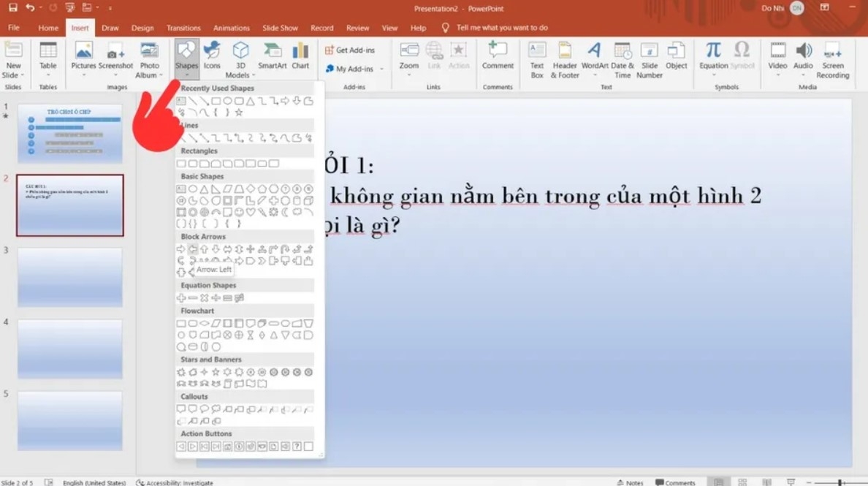This screenshot has width=868, height=486.
Task: Select slide 4 thumbnail
Action: tap(69, 349)
